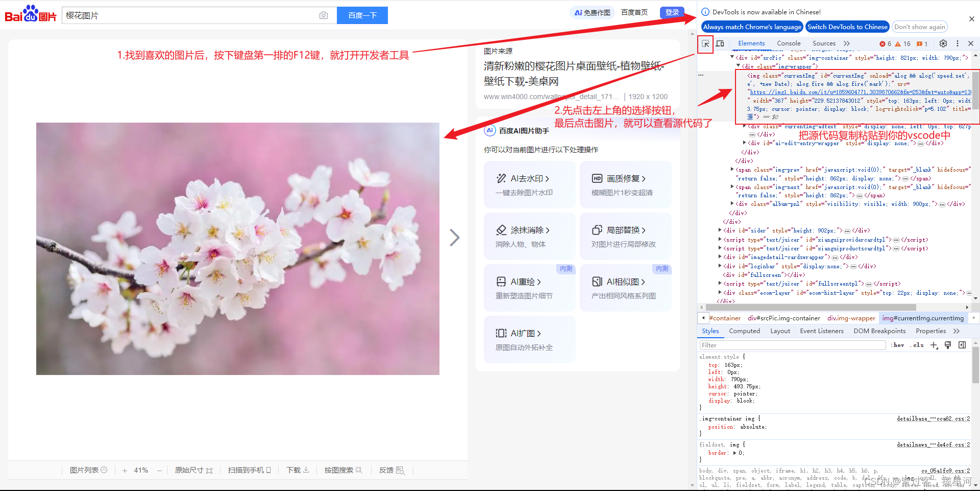This screenshot has width=980, height=491.
Task: Show more DevTools tabs chevron
Action: coord(847,43)
